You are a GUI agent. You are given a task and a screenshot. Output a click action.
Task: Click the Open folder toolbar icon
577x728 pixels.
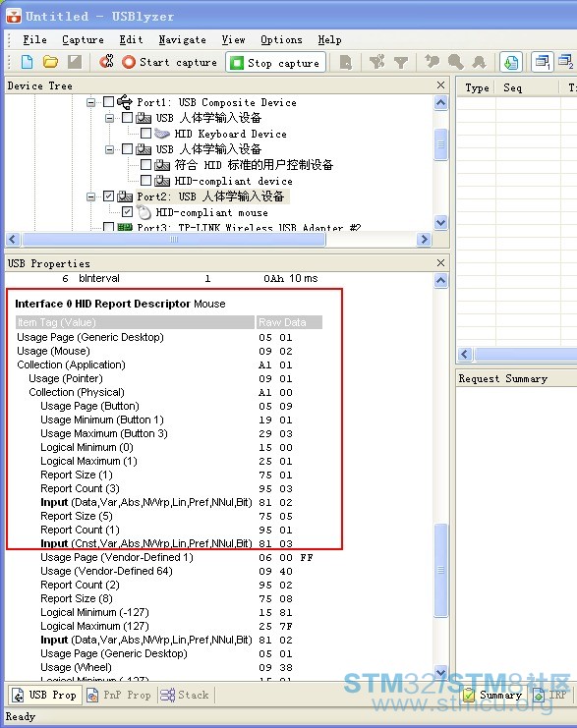click(x=50, y=61)
